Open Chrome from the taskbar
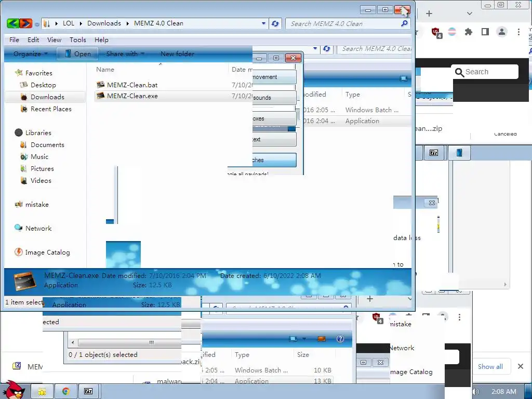 (66, 392)
